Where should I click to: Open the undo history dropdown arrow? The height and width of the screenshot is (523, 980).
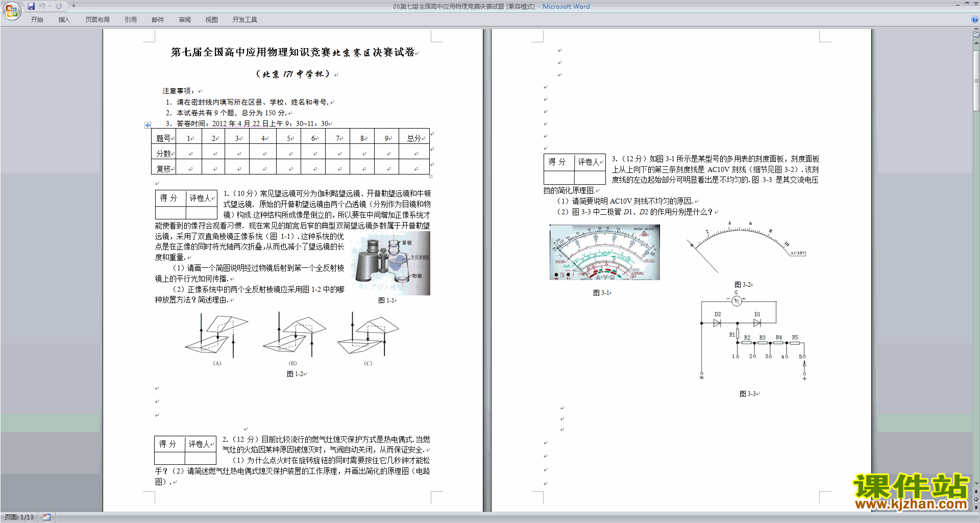(x=50, y=6)
